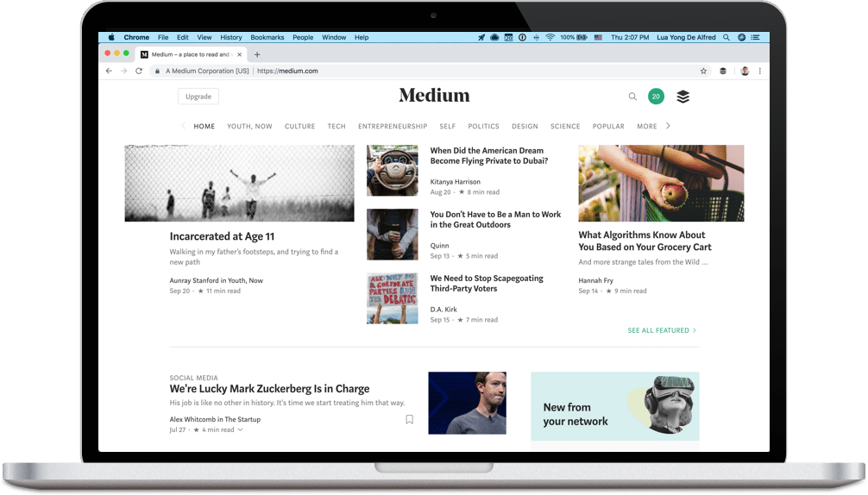Viewport: 868px width, 495px height.
Task: Open the US flag input source menu
Action: [598, 37]
